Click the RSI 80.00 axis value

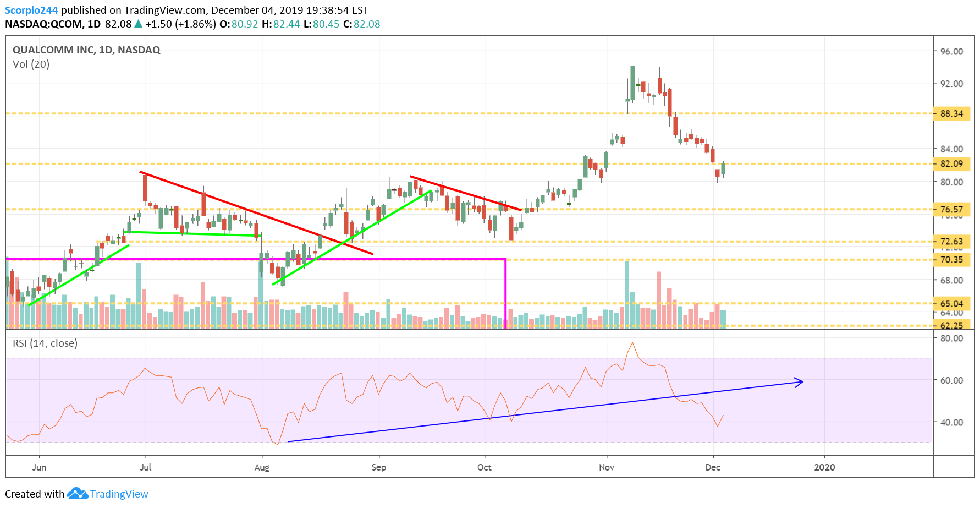pyautogui.click(x=952, y=338)
